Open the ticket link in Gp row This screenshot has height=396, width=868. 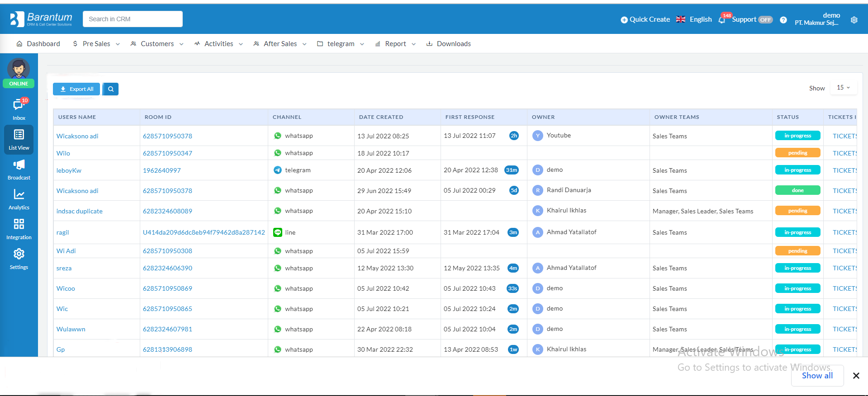(844, 349)
